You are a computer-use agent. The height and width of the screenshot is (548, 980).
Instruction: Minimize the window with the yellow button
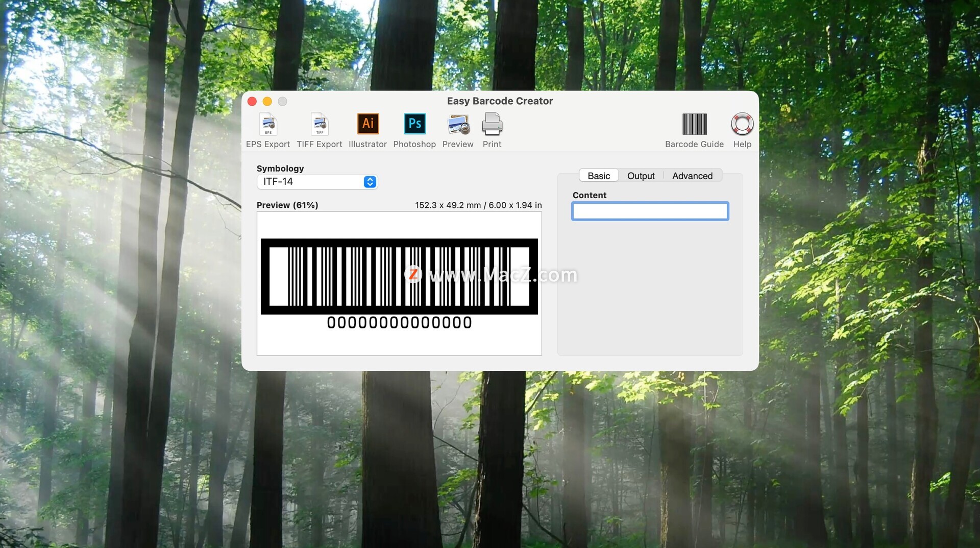pos(267,102)
